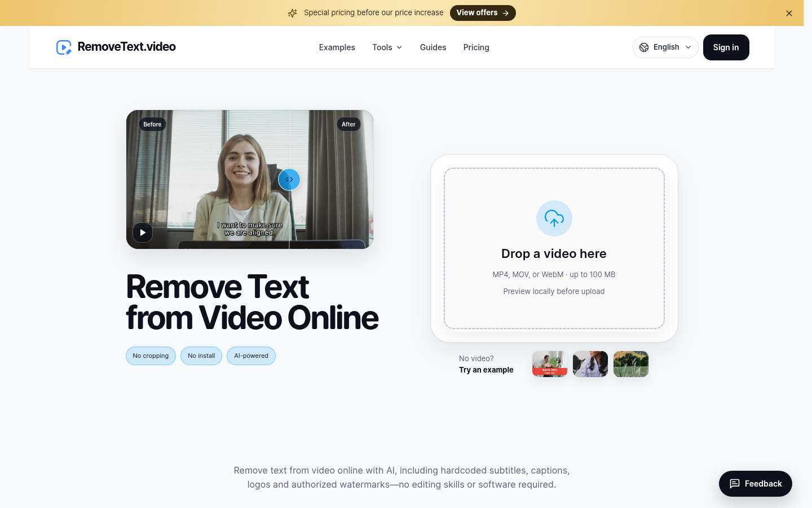Try the woman in white example video
This screenshot has height=508, width=812.
click(x=590, y=364)
